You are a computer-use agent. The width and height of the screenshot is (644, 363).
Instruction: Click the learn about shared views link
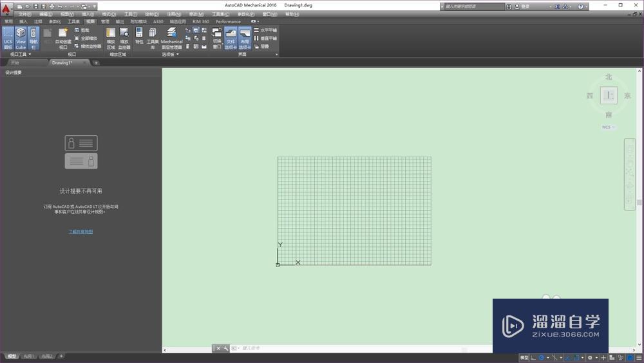coord(80,232)
